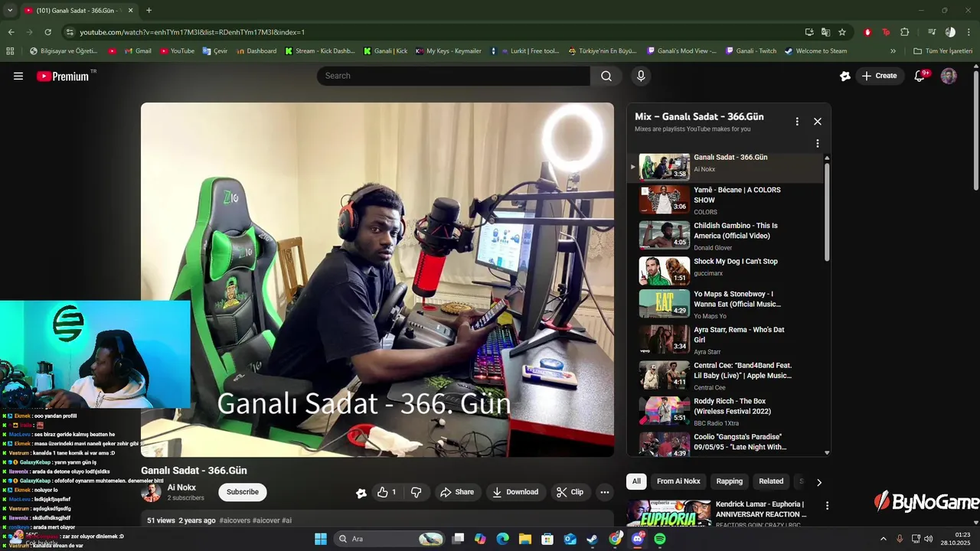Click the search magnifier button

tap(606, 76)
